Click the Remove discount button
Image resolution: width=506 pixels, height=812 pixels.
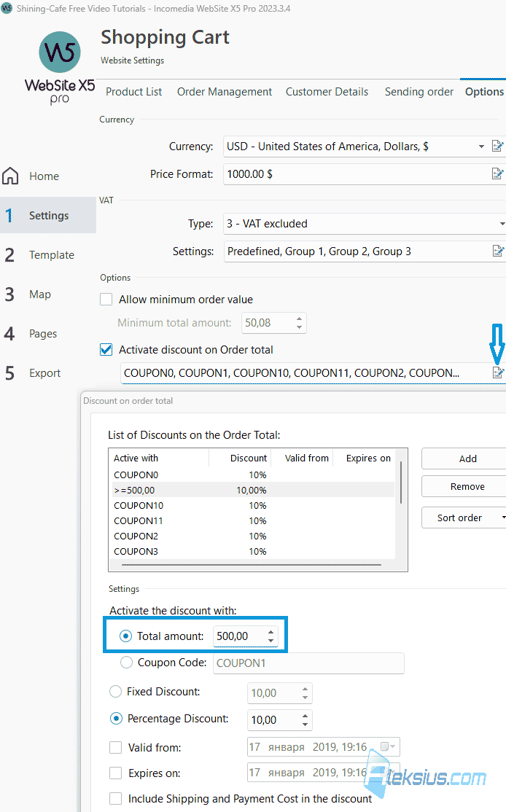[464, 486]
